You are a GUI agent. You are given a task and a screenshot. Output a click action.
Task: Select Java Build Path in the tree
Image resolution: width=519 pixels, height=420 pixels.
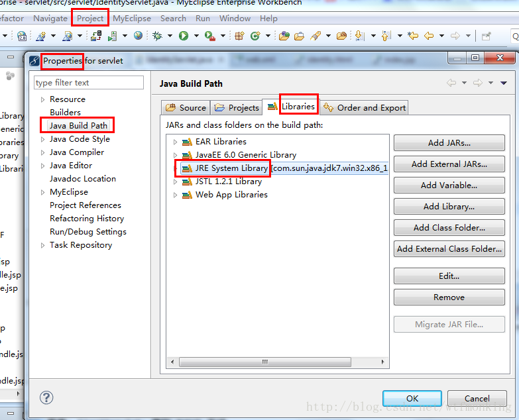(78, 126)
